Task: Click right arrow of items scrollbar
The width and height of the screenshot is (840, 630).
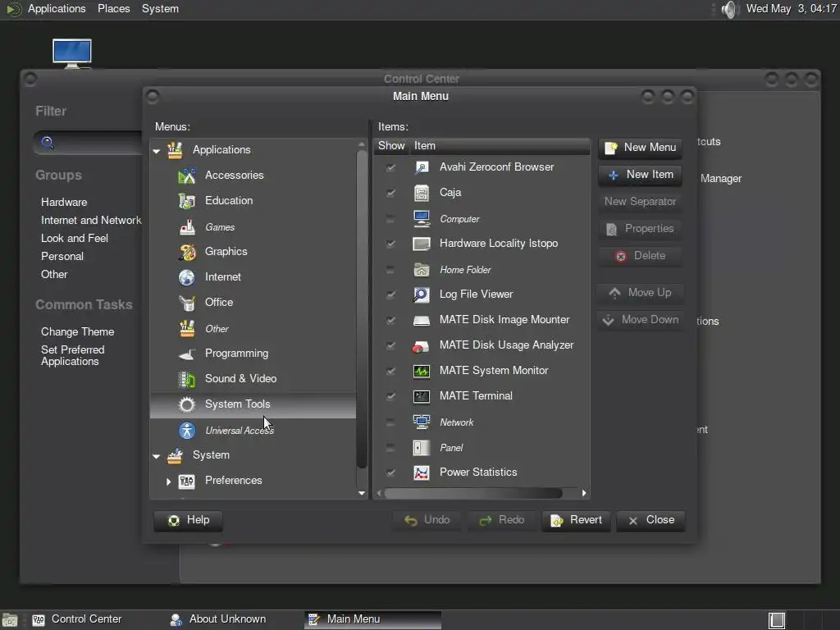Action: point(584,493)
